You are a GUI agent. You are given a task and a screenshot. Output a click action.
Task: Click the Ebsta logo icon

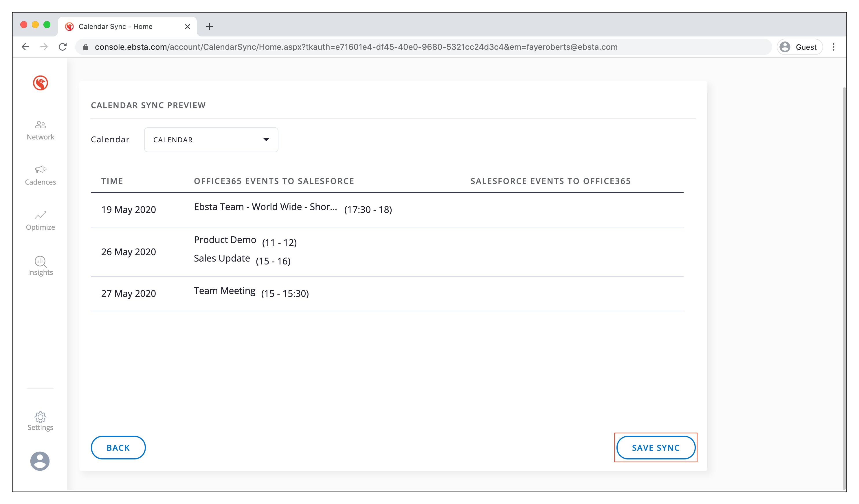click(x=40, y=83)
